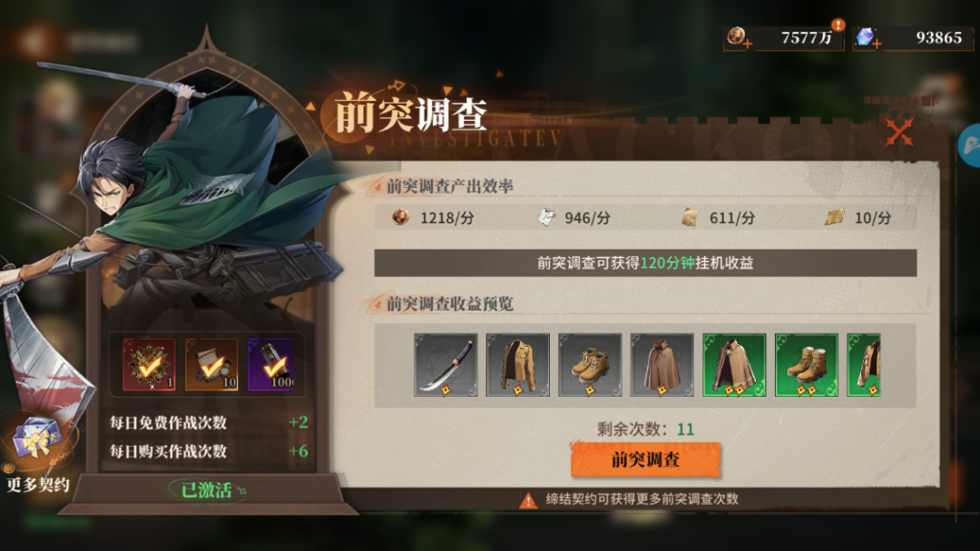Image resolution: width=980 pixels, height=551 pixels.
Task: Click the 已激活 activated label
Action: pyautogui.click(x=208, y=489)
